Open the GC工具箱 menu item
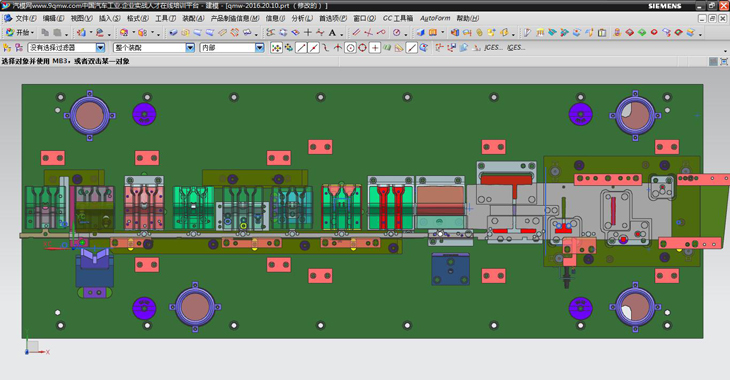The image size is (730, 380). point(398,18)
